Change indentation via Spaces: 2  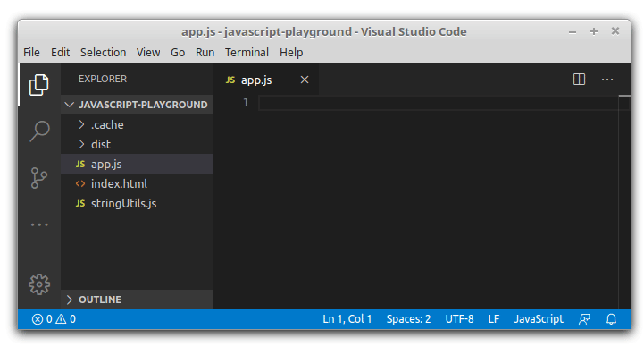[408, 319]
